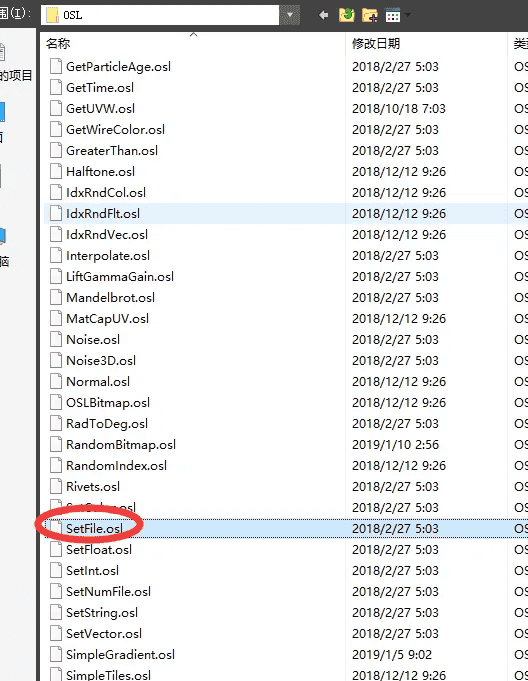Sort files by the 修改日期 column header
The image size is (528, 681).
point(376,43)
